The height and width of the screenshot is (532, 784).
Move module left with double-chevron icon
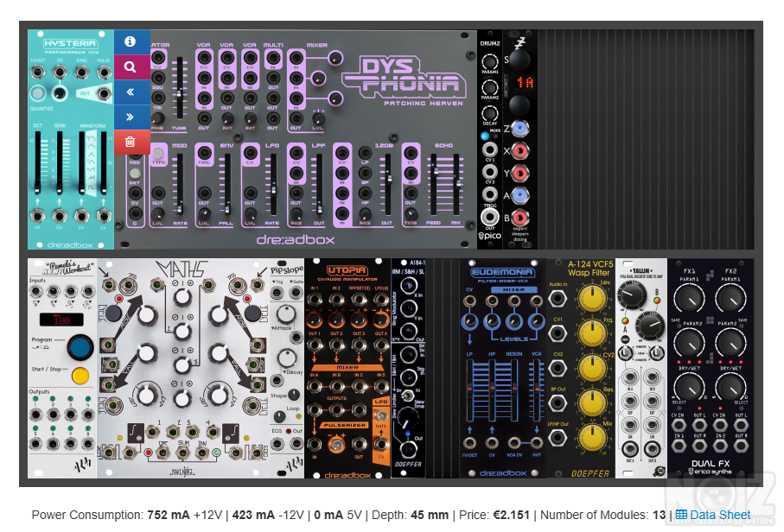(x=131, y=91)
